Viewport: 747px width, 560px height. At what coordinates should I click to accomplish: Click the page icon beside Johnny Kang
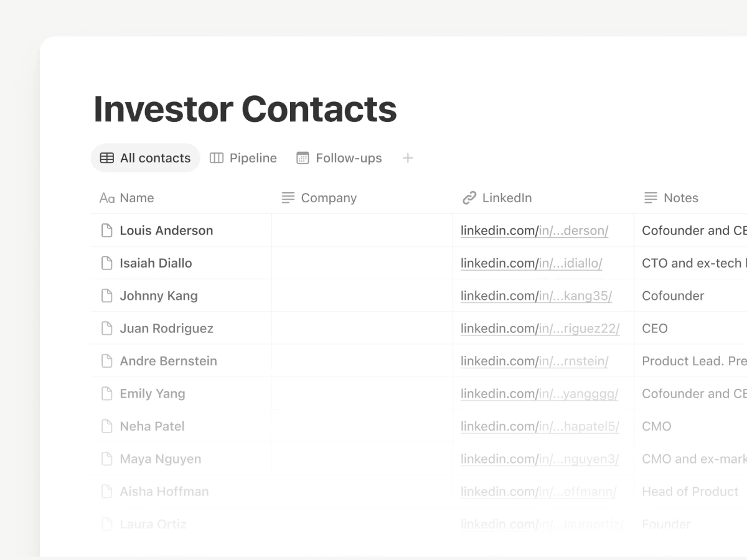(107, 296)
